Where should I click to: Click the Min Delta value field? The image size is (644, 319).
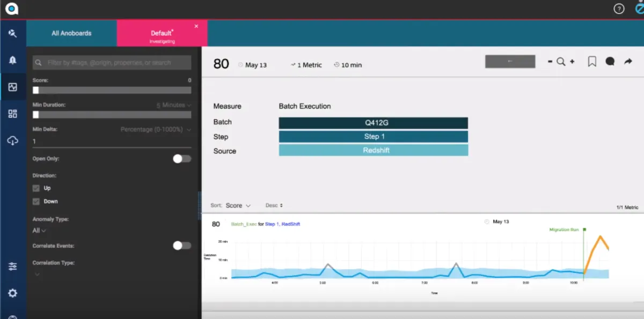click(x=112, y=142)
